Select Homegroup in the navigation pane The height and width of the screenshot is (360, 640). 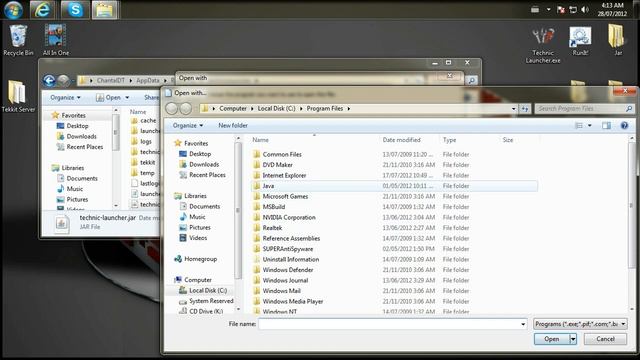200,259
